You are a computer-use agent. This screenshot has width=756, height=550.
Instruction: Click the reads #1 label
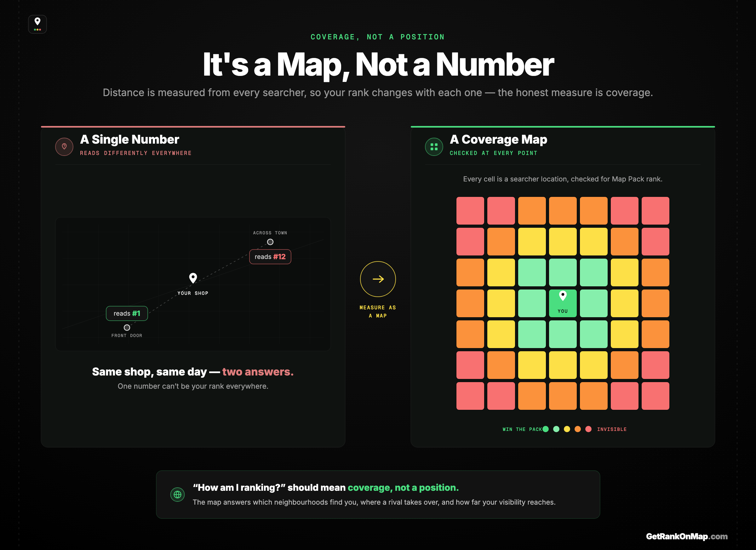point(127,313)
